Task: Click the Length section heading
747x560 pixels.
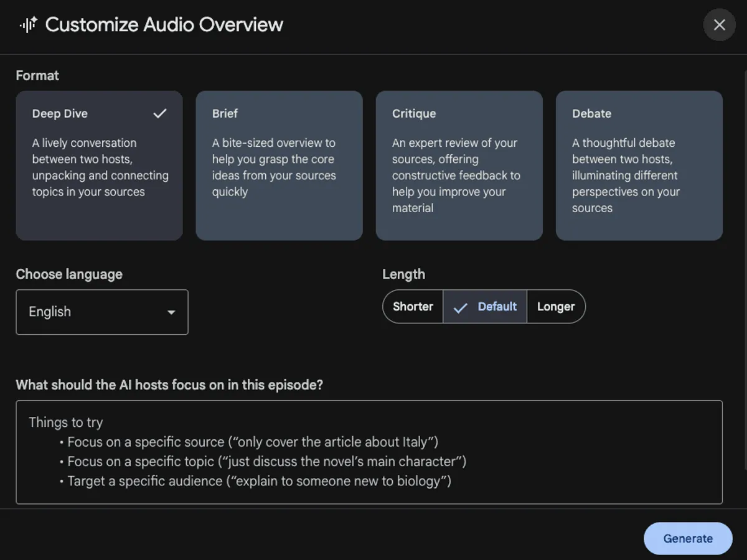Action: click(x=403, y=274)
